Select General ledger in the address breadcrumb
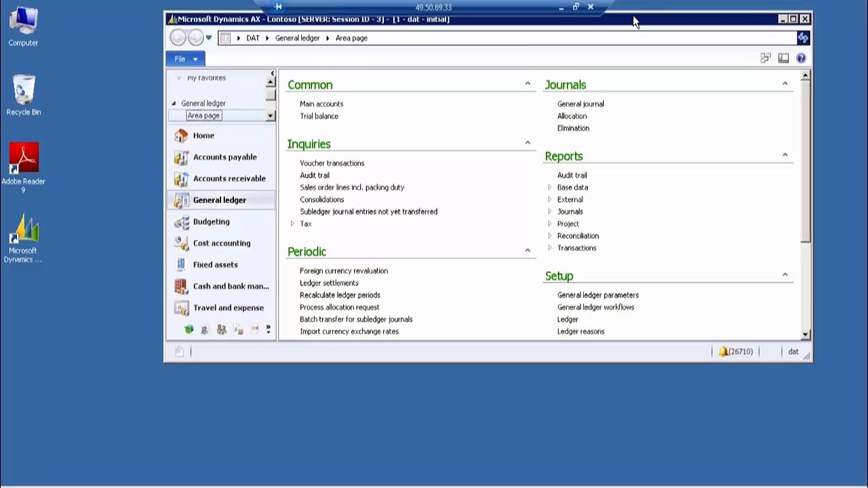 point(297,38)
